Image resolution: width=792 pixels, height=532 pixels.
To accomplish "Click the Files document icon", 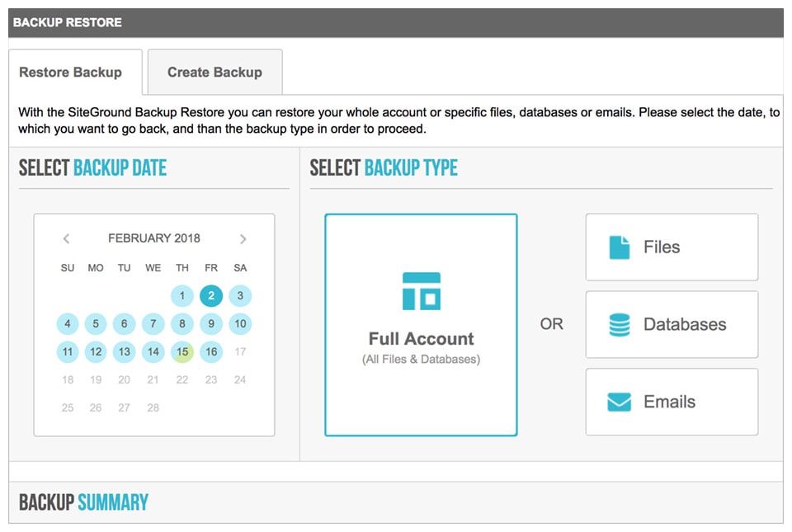I will pos(620,247).
